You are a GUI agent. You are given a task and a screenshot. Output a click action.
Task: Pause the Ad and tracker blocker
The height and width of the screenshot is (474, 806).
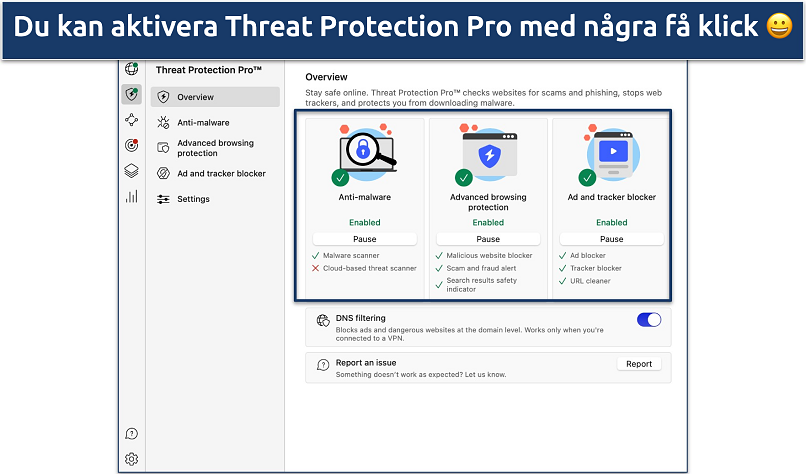point(611,239)
